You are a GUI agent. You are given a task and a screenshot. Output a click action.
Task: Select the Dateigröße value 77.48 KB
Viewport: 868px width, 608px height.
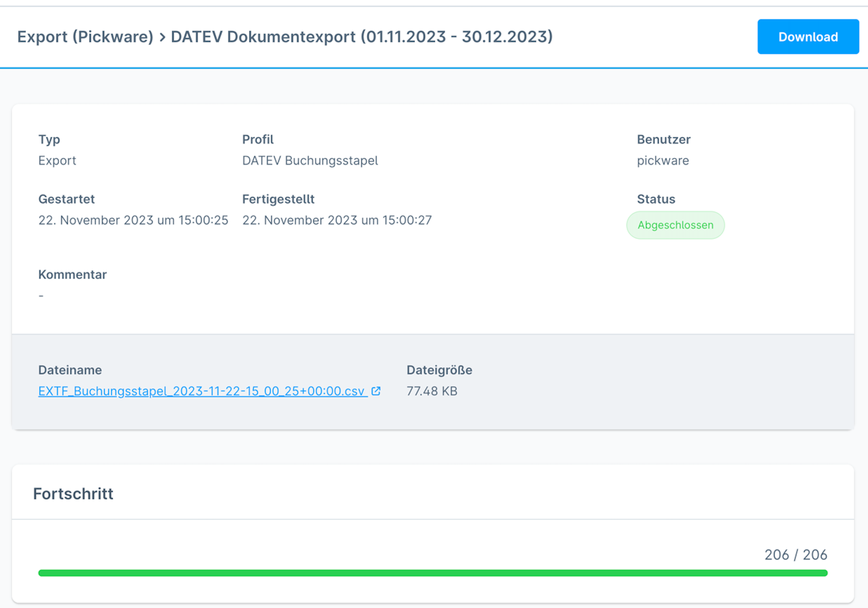pyautogui.click(x=432, y=391)
